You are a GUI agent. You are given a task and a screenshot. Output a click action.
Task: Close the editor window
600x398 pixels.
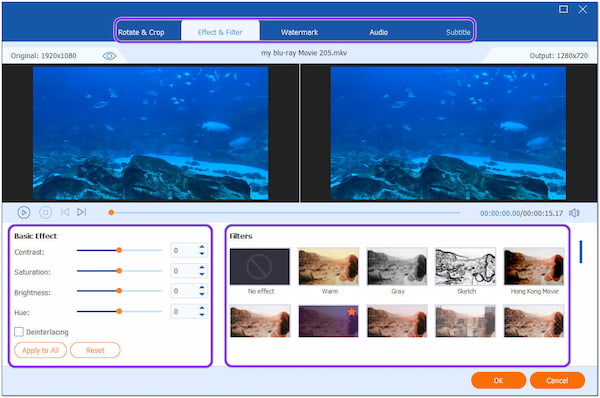(583, 9)
